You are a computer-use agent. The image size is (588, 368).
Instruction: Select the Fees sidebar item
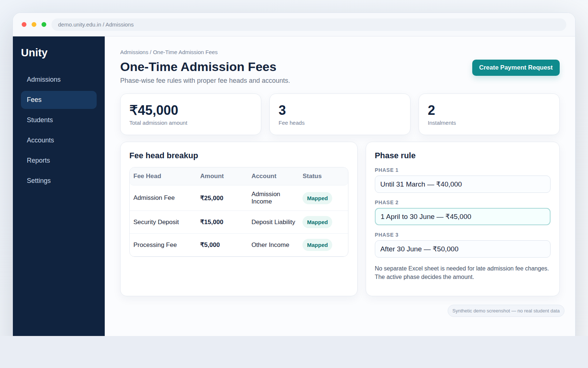[59, 100]
